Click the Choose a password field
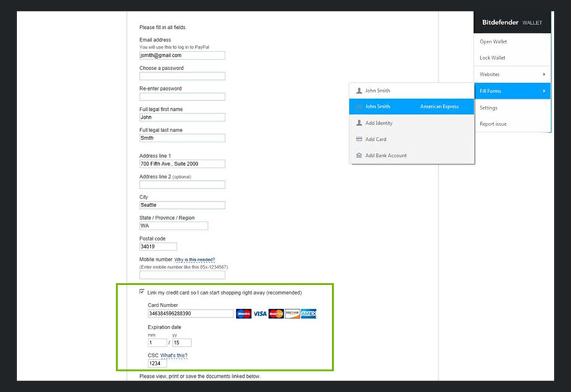 182,76
